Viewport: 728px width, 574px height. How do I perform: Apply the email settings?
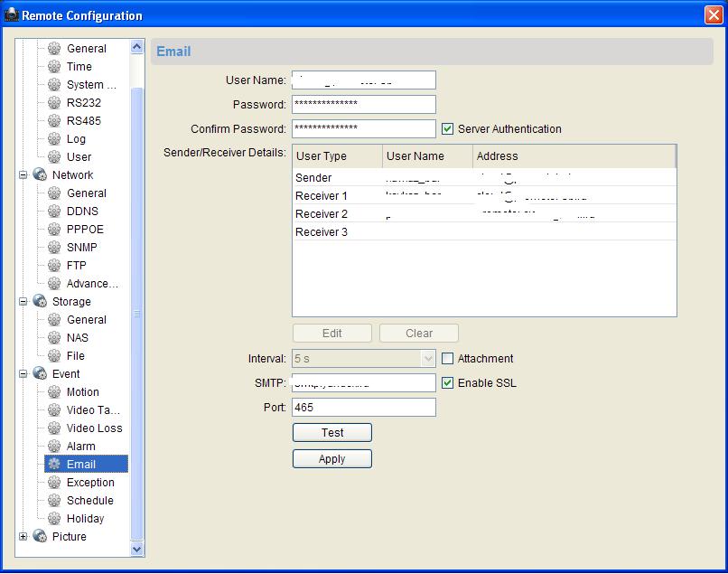332,459
